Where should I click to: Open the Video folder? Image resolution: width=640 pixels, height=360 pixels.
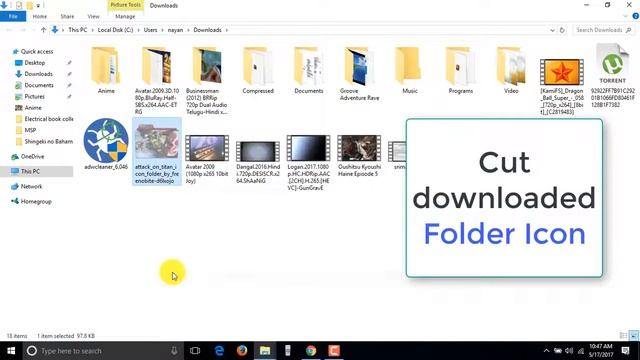(x=511, y=70)
